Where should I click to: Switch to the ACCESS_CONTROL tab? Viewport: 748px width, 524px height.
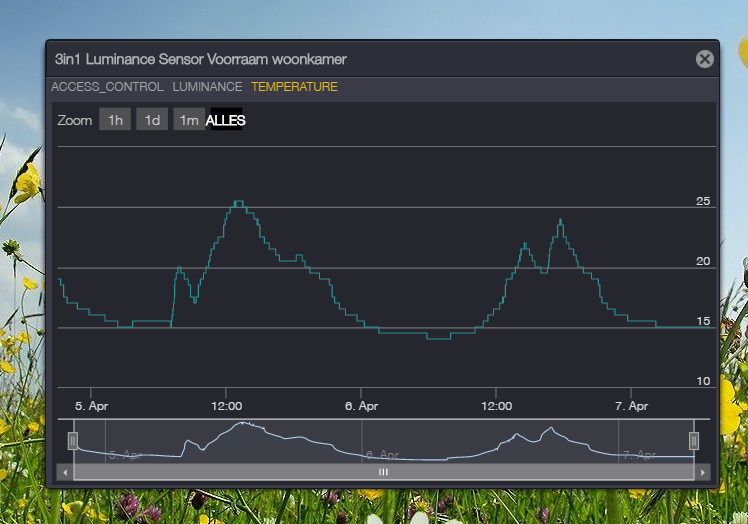(107, 87)
